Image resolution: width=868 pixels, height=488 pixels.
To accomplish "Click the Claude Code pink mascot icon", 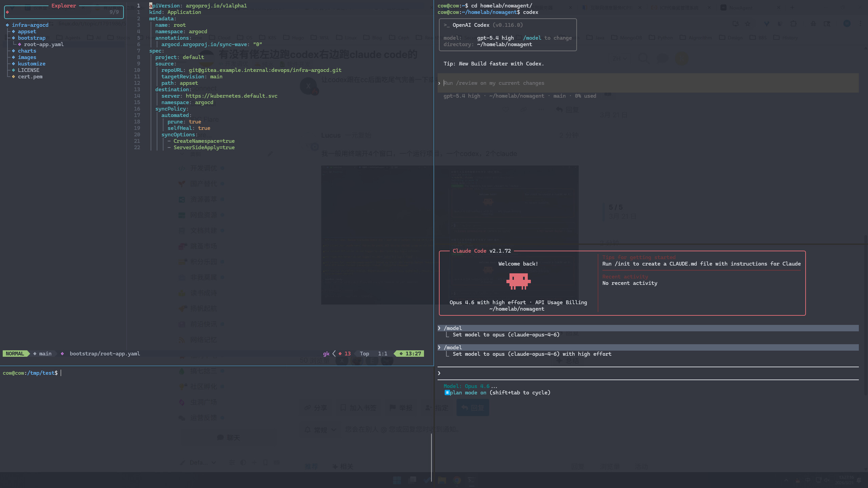I will click(518, 281).
